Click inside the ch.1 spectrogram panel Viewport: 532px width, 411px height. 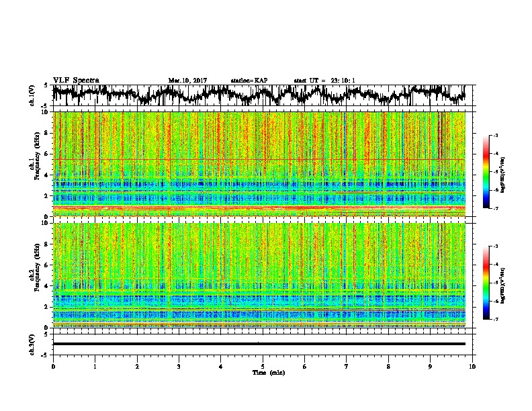(259, 164)
